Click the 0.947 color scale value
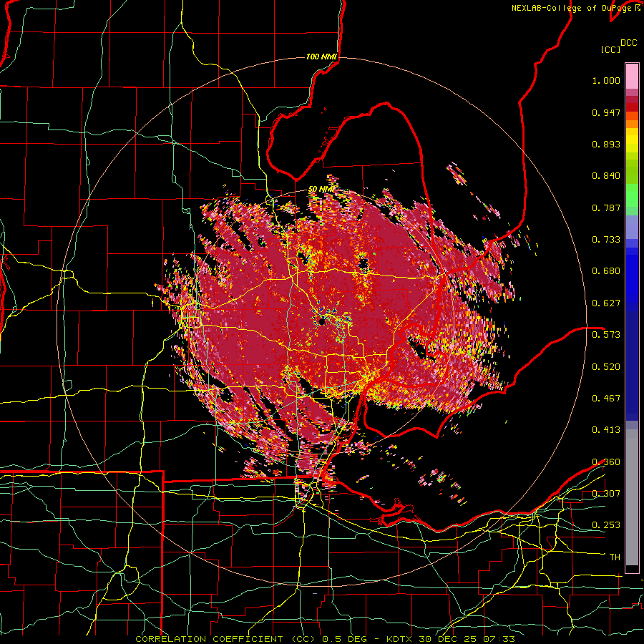The image size is (644, 644). pyautogui.click(x=606, y=112)
